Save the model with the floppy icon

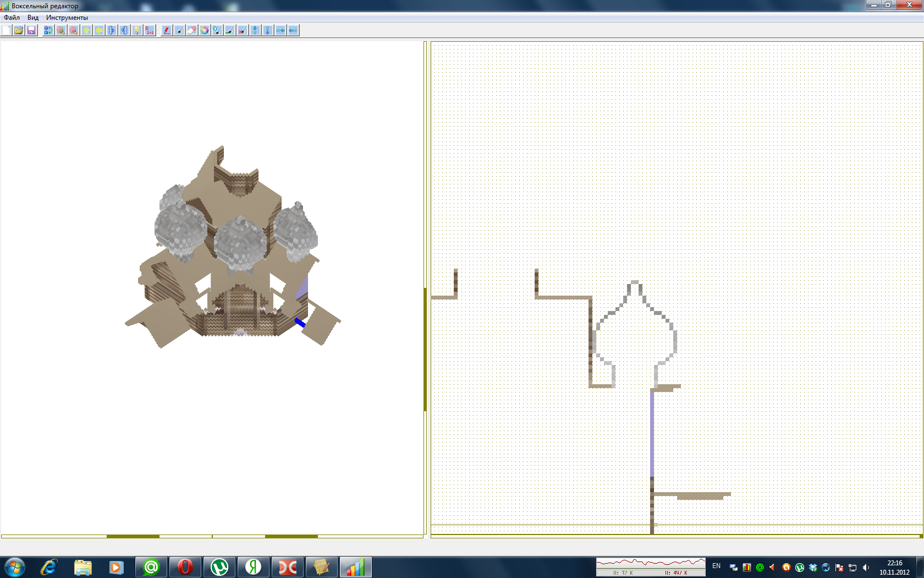click(31, 30)
